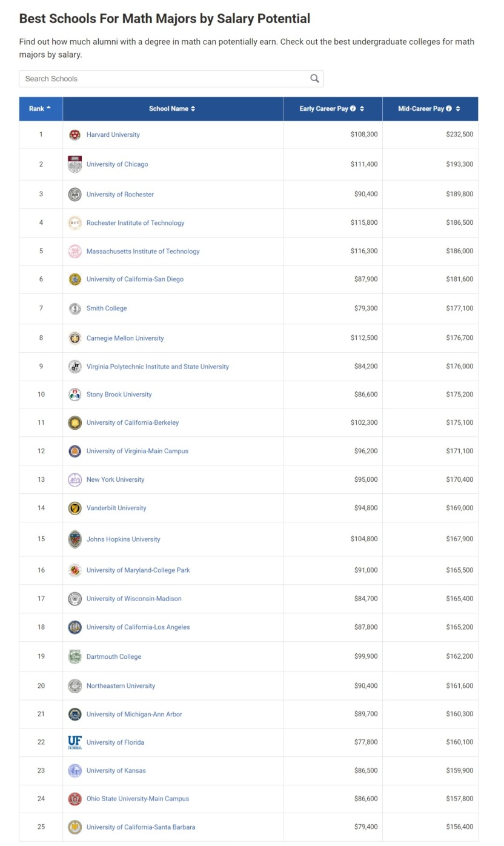
Task: Open the Virginia Polytechnic Institute link
Action: [x=158, y=367]
